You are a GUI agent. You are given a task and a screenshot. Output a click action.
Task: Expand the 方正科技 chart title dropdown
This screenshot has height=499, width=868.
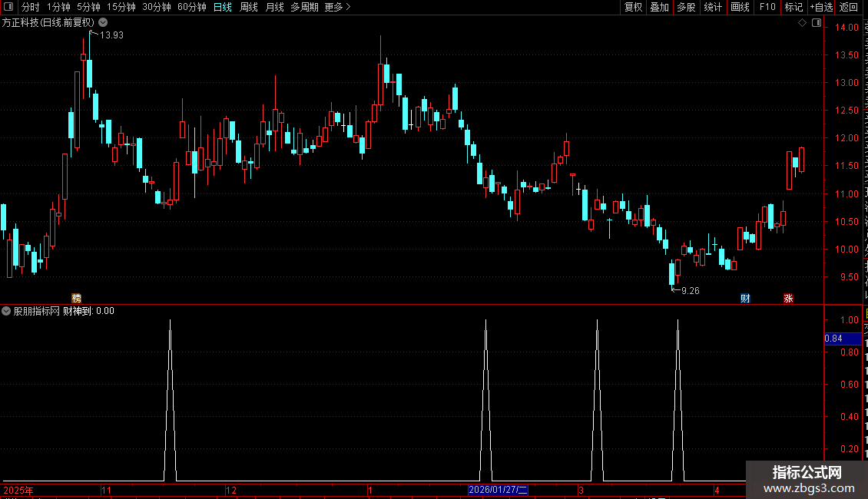103,23
